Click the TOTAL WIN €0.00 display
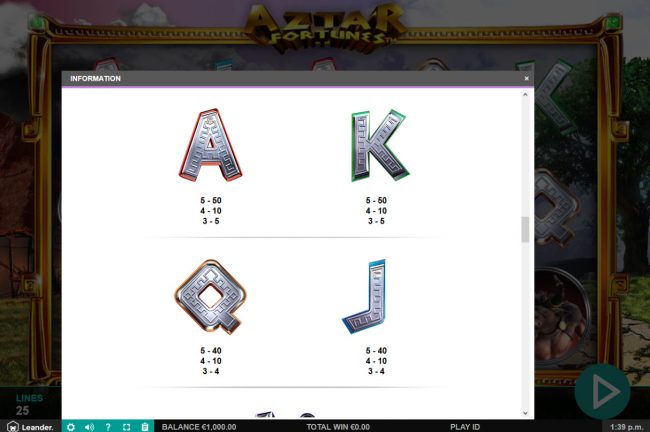Viewport: 650px width, 432px height. [338, 427]
